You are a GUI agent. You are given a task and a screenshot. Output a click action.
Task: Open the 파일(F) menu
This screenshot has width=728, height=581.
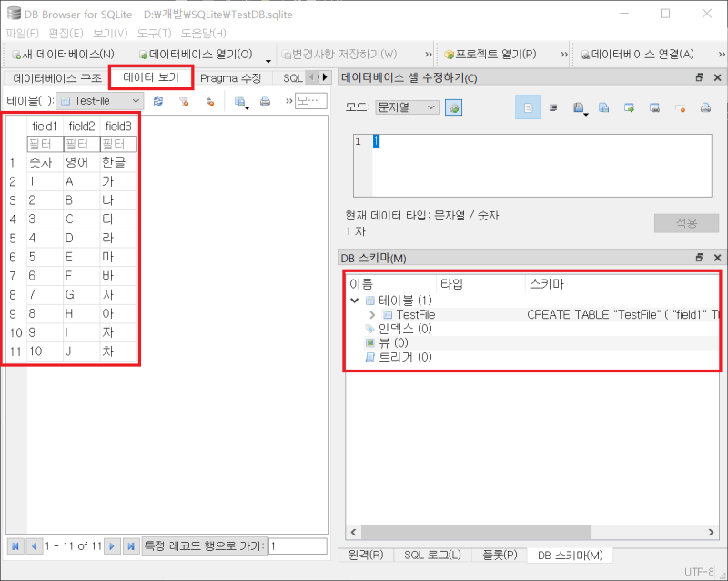pos(22,34)
